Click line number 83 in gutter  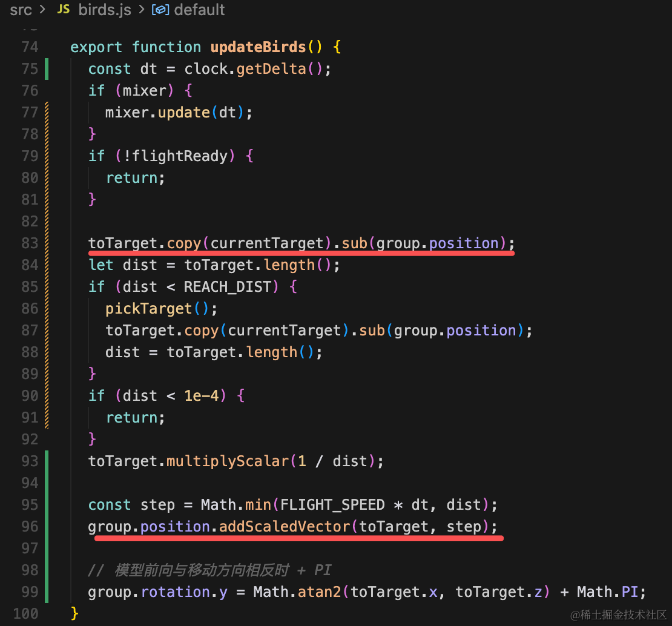coord(30,243)
